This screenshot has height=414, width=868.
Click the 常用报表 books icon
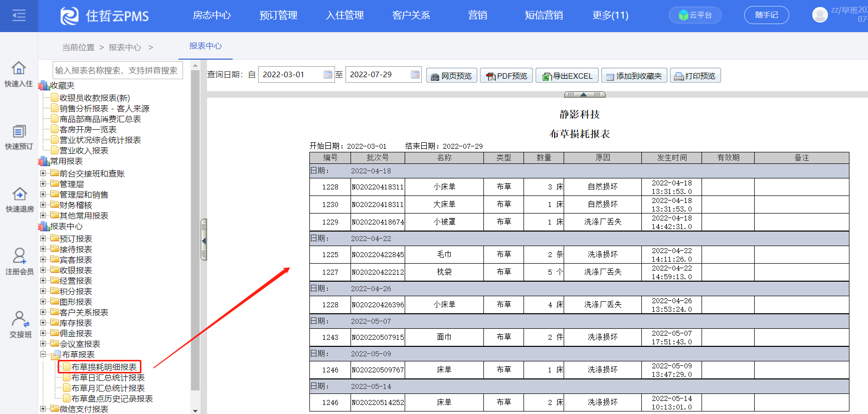coord(44,161)
